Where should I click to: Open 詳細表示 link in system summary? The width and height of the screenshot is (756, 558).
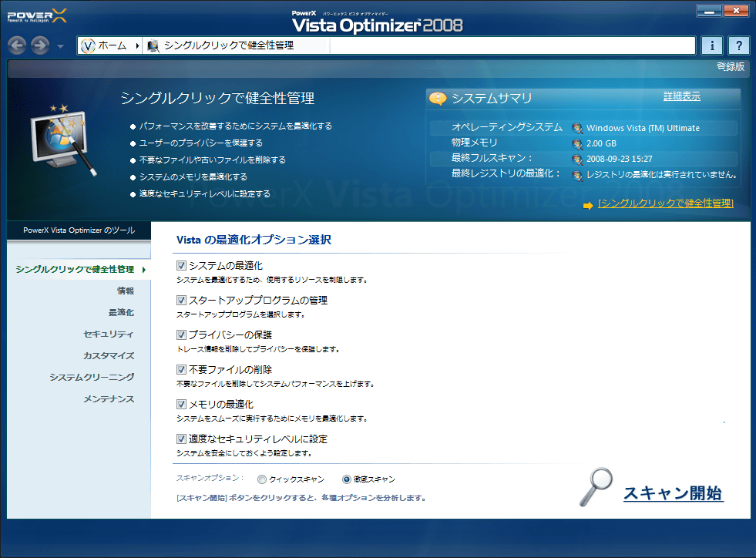[682, 96]
